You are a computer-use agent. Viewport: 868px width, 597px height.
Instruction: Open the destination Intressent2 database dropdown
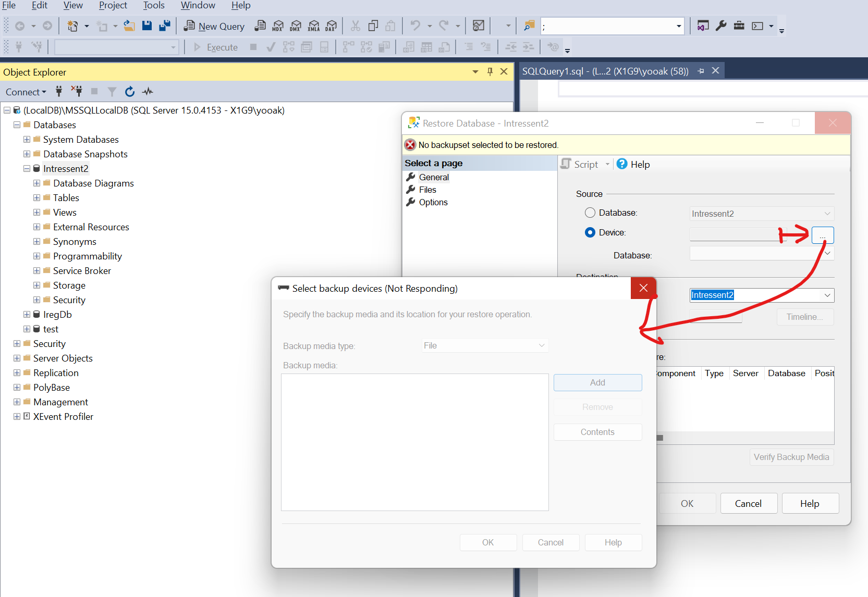[x=827, y=295]
